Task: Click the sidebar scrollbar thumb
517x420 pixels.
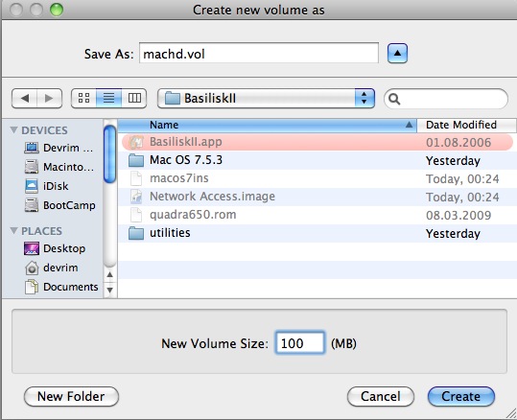Action: [109, 154]
